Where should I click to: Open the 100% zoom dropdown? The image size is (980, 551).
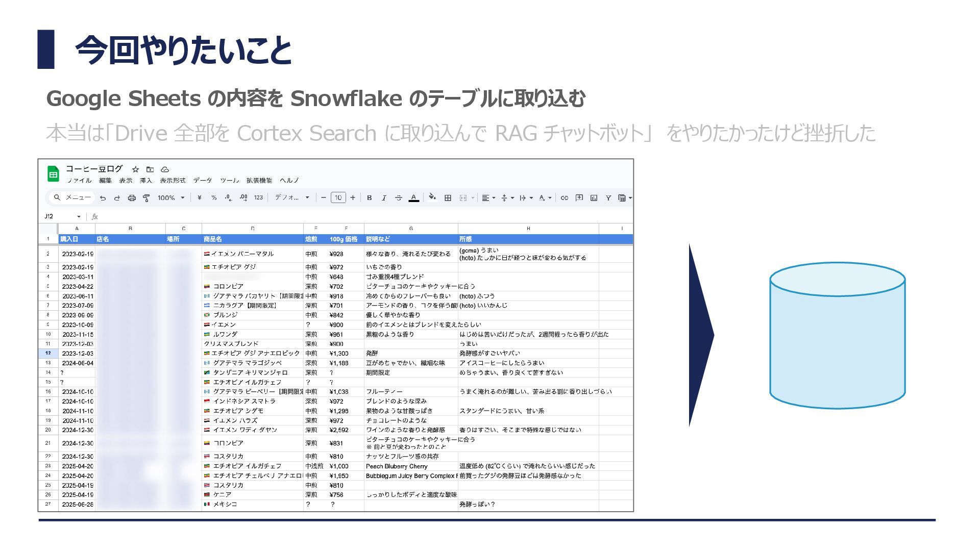[x=170, y=198]
